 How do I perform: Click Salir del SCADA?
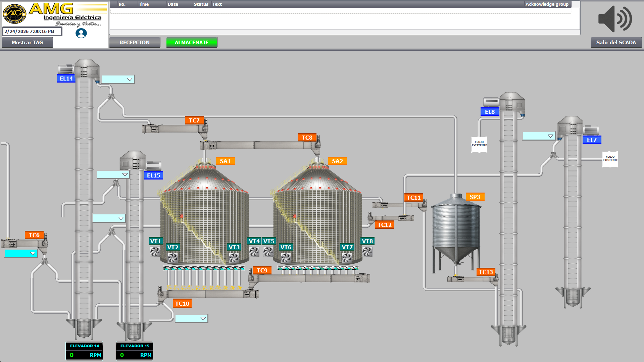tap(616, 43)
